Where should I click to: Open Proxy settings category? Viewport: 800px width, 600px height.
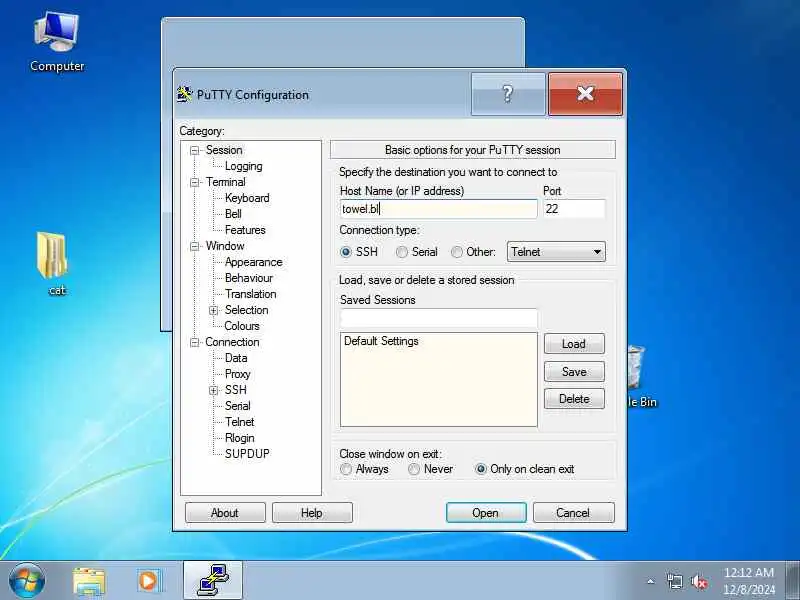point(237,374)
